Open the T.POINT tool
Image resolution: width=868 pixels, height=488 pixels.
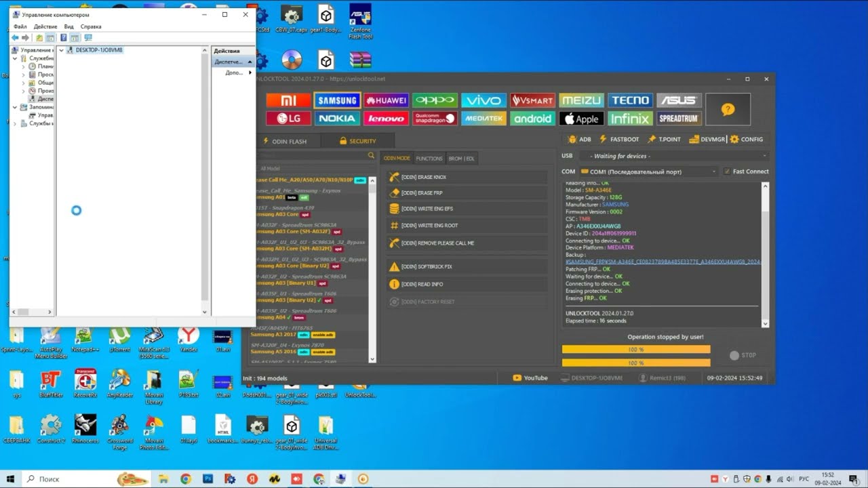click(x=664, y=139)
